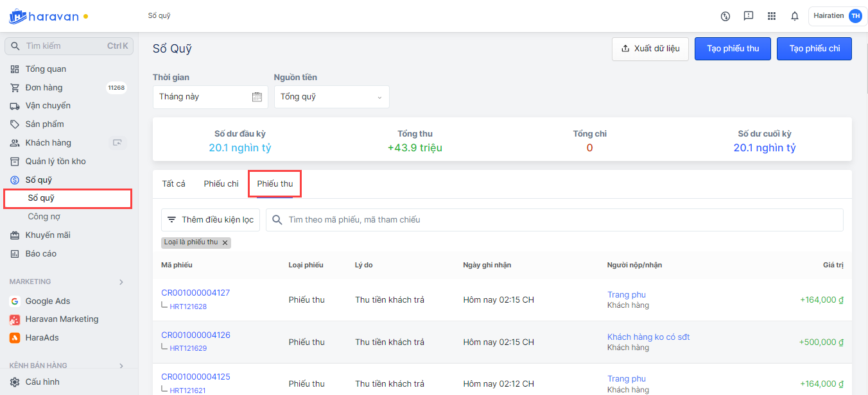Click the icon beside Khách hàng
Image resolution: width=868 pixels, height=395 pixels.
click(x=117, y=143)
